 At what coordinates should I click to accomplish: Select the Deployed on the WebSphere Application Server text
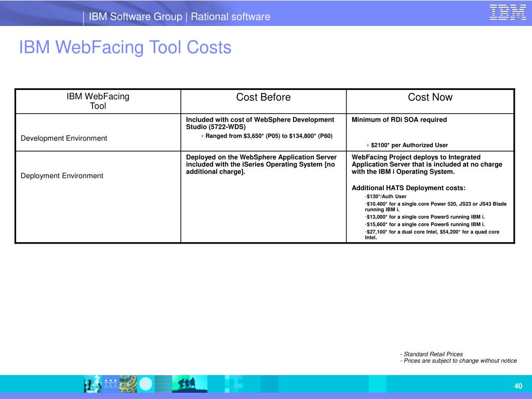point(261,165)
